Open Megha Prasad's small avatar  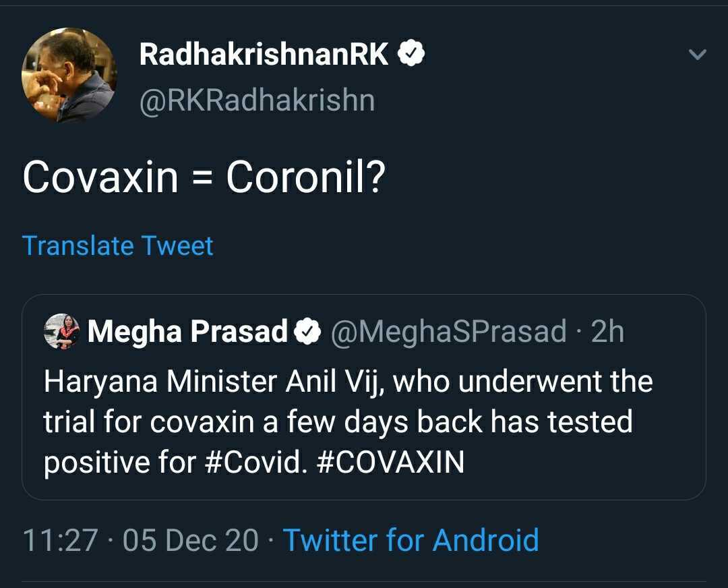(x=61, y=332)
